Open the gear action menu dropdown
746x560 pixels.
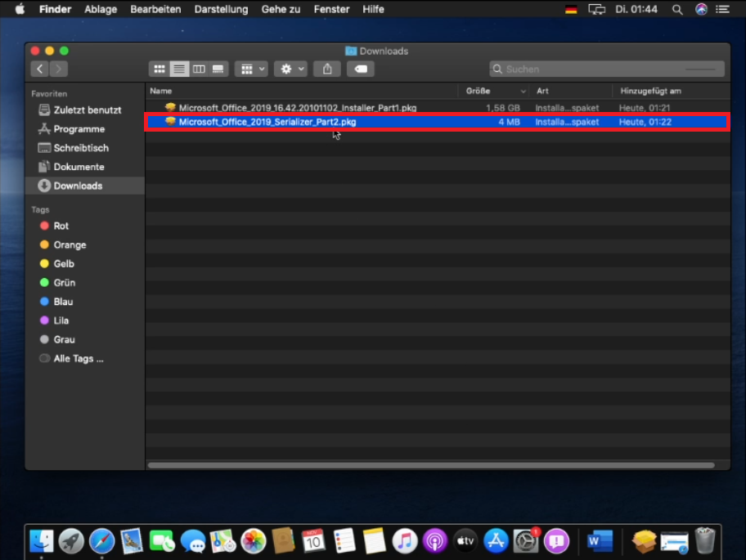[x=290, y=69]
